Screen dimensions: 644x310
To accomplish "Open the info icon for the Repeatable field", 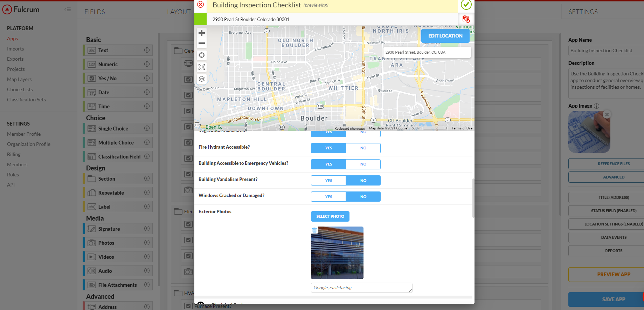I will (x=147, y=193).
